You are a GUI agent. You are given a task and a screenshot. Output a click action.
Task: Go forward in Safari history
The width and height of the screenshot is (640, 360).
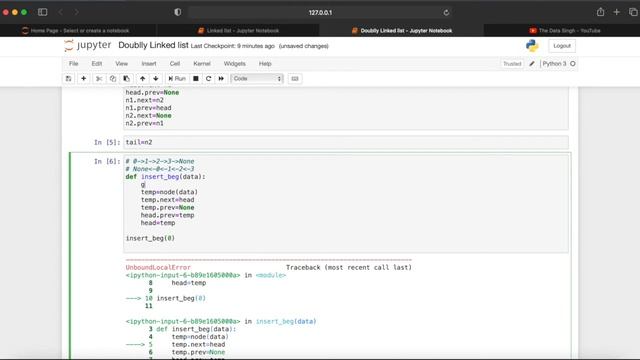point(76,12)
